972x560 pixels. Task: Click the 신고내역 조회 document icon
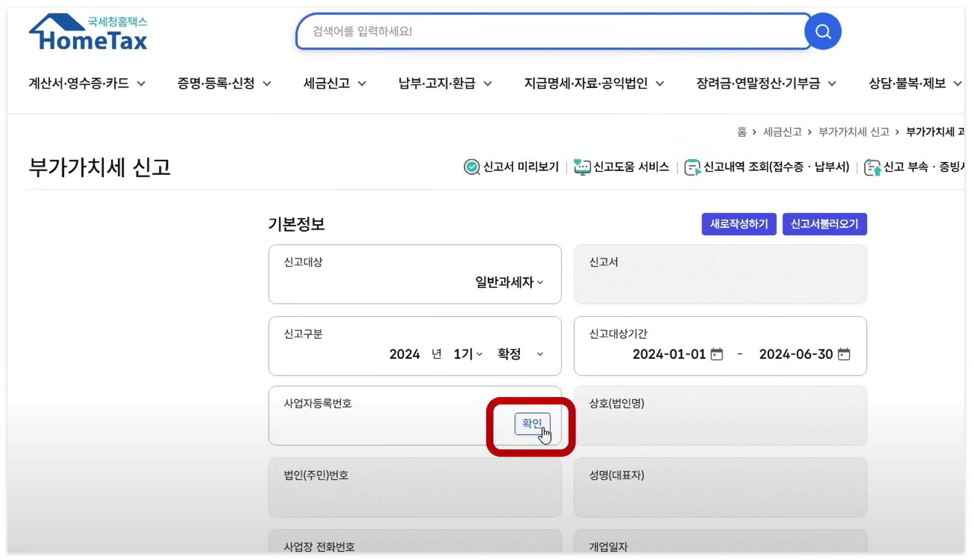(x=692, y=167)
